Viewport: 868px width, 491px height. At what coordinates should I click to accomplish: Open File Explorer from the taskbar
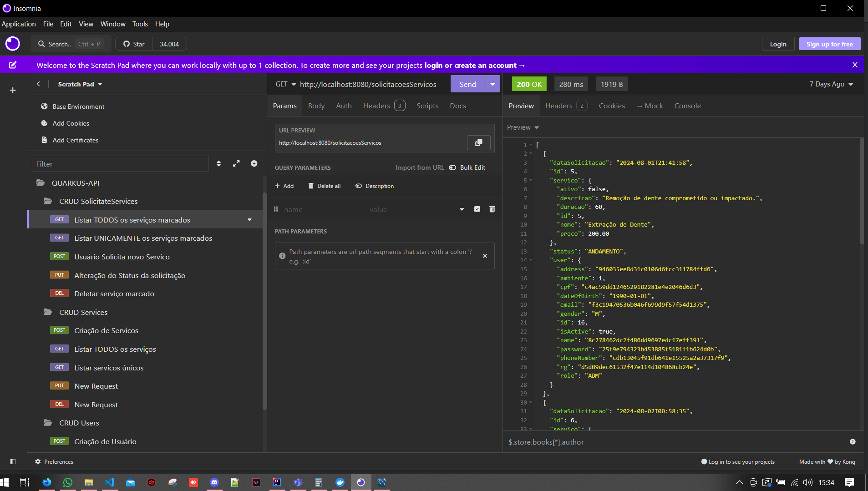coord(89,482)
